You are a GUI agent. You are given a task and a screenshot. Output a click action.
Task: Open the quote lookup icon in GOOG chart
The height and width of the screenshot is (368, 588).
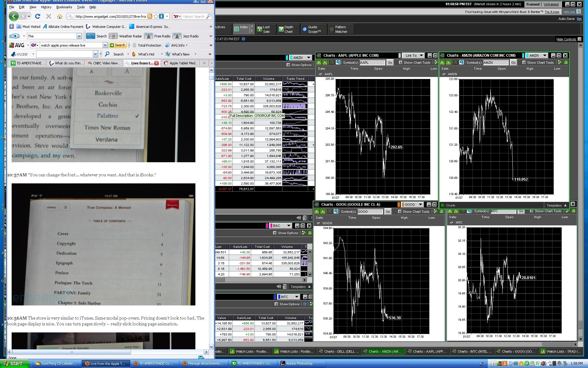(x=336, y=211)
